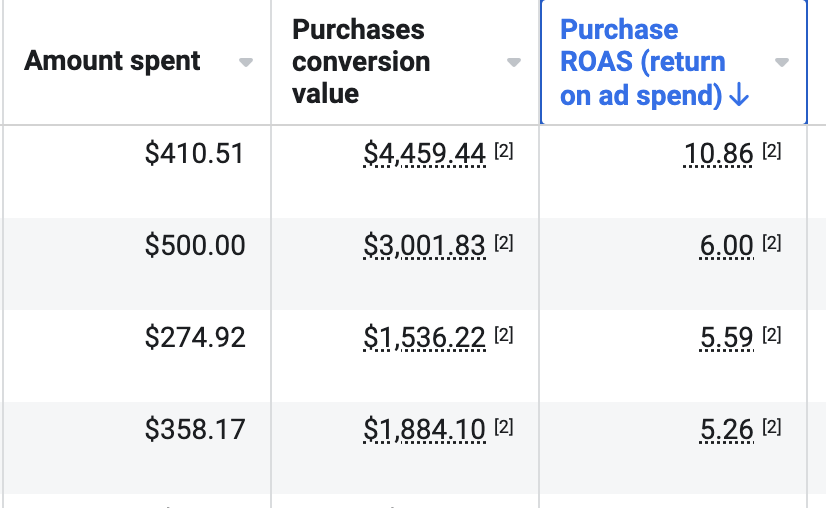
Task: Select the $500.00 amount spent cell
Action: (195, 245)
